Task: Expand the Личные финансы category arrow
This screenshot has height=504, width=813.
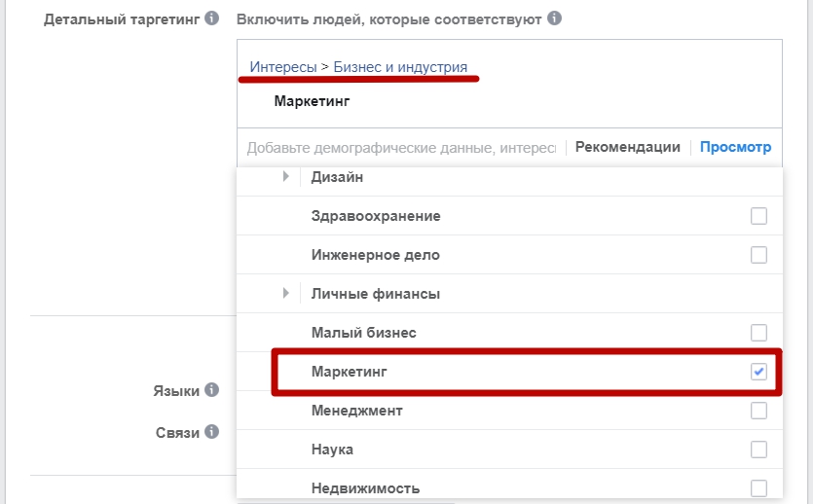Action: point(285,293)
